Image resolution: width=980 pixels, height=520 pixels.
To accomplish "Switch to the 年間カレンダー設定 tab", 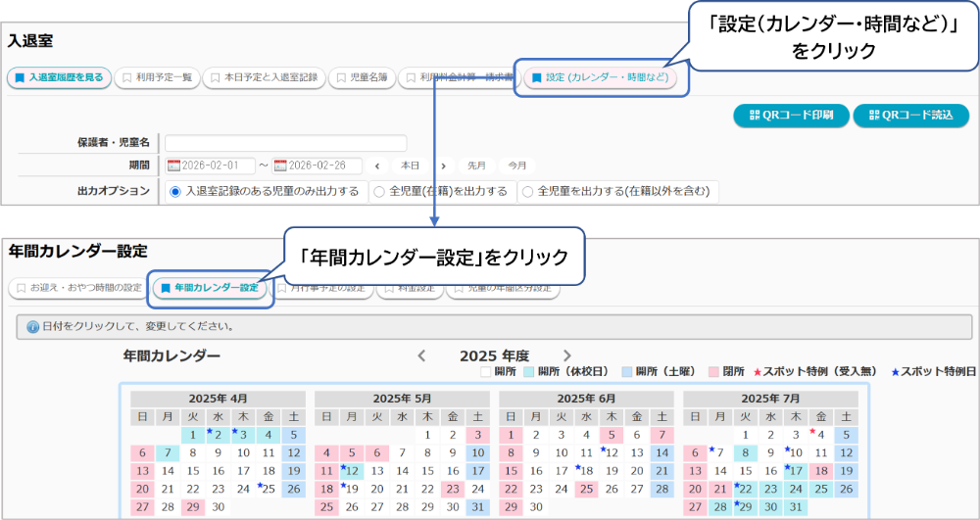I will click(x=210, y=288).
